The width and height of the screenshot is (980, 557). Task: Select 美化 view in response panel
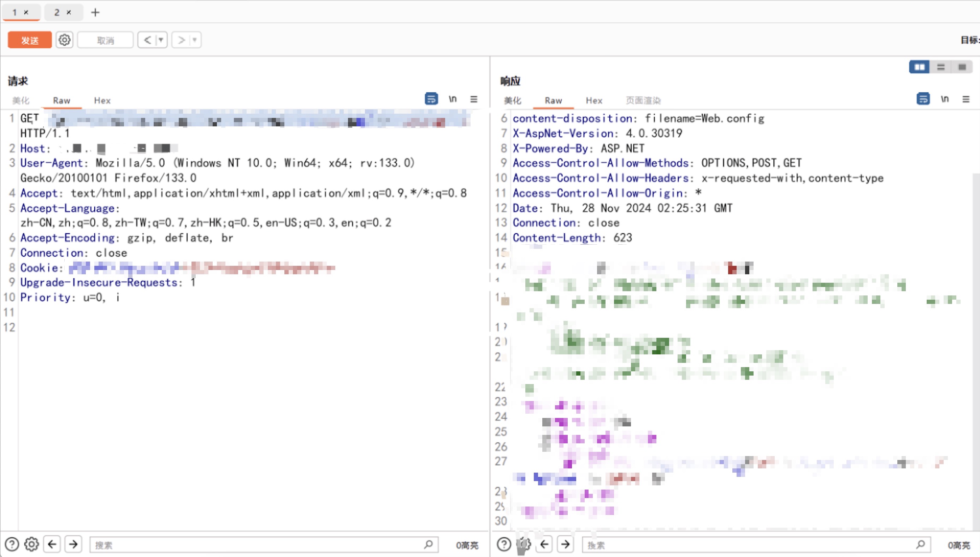[513, 100]
